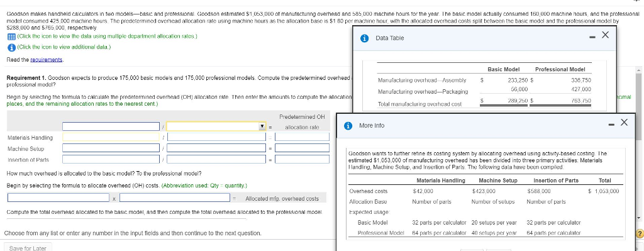Click the multiple department allocation rates text link

point(108,36)
